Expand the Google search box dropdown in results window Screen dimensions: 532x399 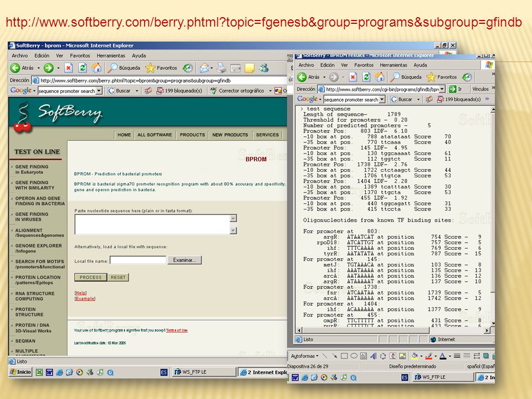[382, 99]
